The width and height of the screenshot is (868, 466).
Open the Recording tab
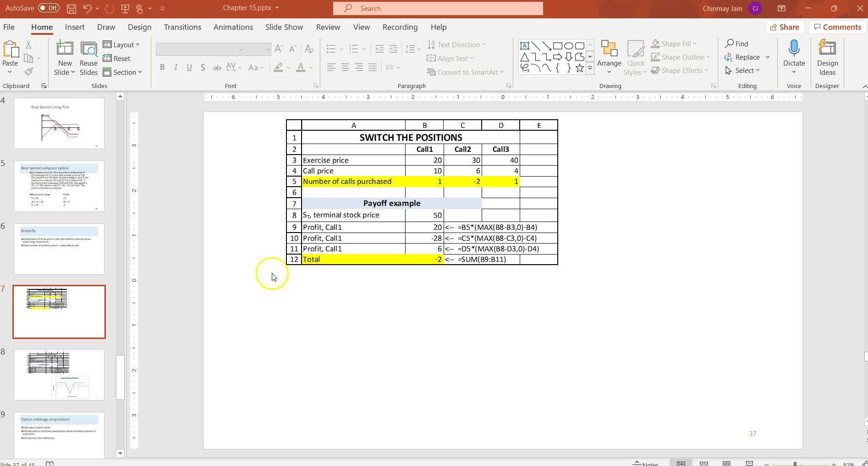coord(399,27)
